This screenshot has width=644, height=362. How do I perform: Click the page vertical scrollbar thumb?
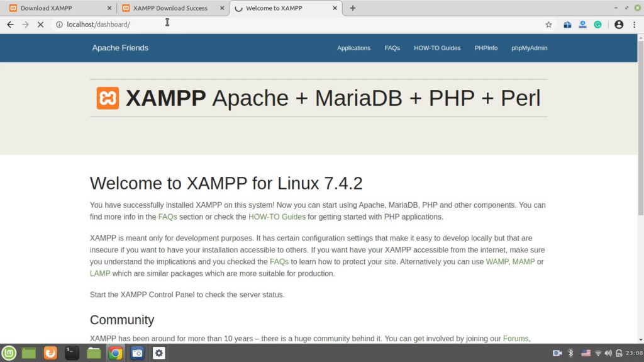click(640, 128)
